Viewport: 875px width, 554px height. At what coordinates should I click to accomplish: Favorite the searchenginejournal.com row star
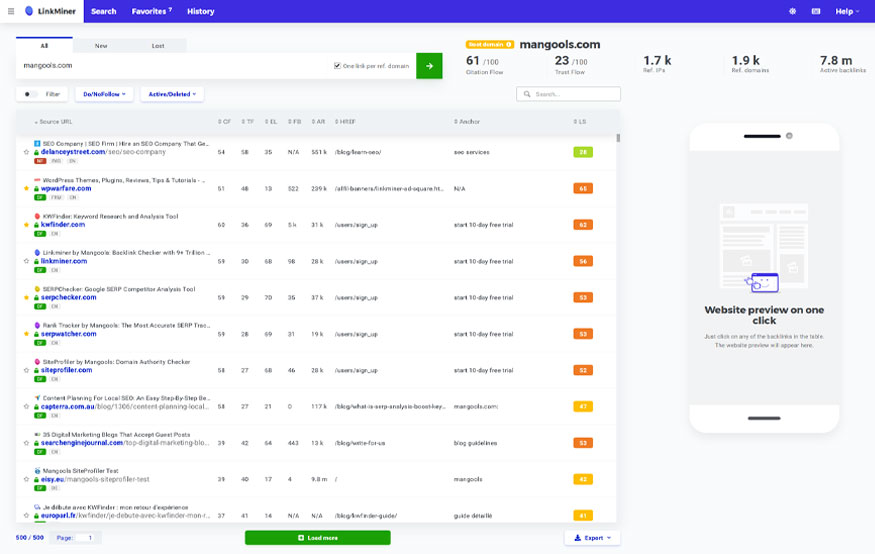point(26,443)
